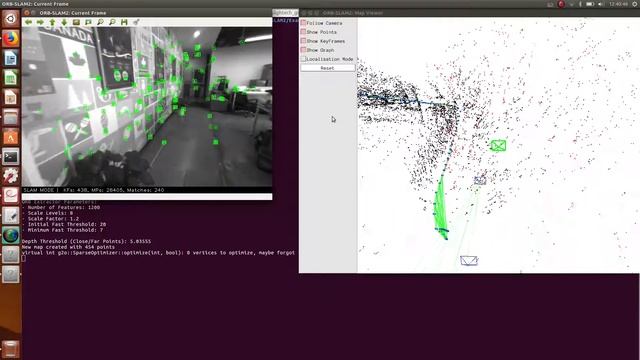Open LibreOffice Writer from the dock
Viewport: 640px width, 360px height.
click(x=11, y=58)
